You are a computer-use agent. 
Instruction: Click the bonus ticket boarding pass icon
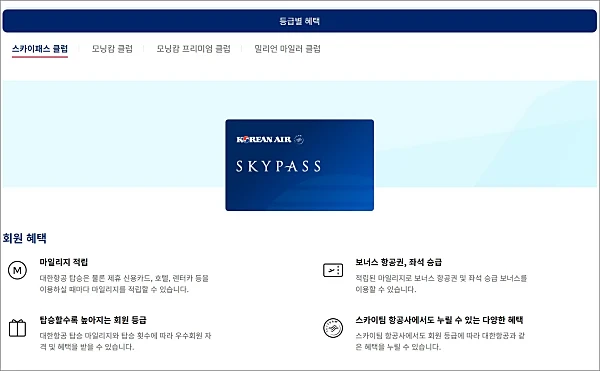(333, 270)
